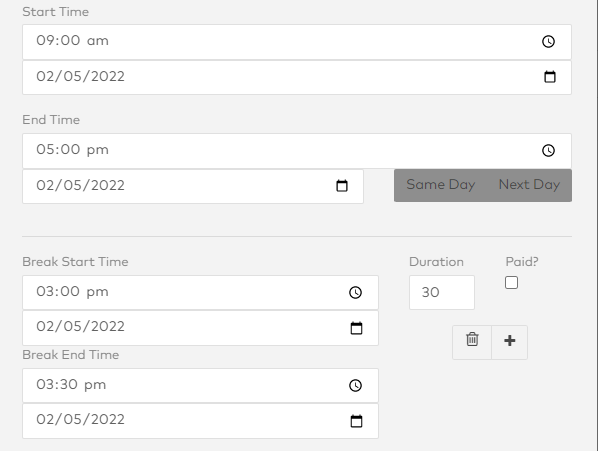
Task: Open the Start Time date calendar picker
Action: 550,77
